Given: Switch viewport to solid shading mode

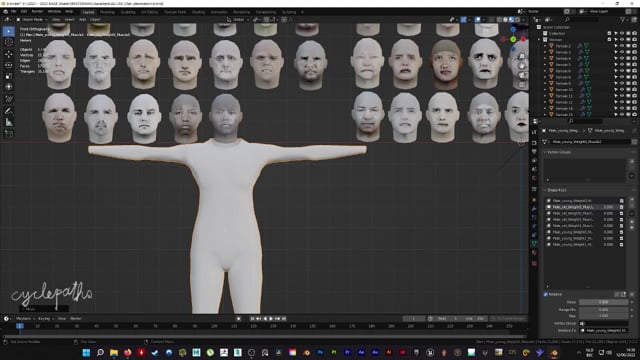Looking at the screenshot, I should pos(505,20).
